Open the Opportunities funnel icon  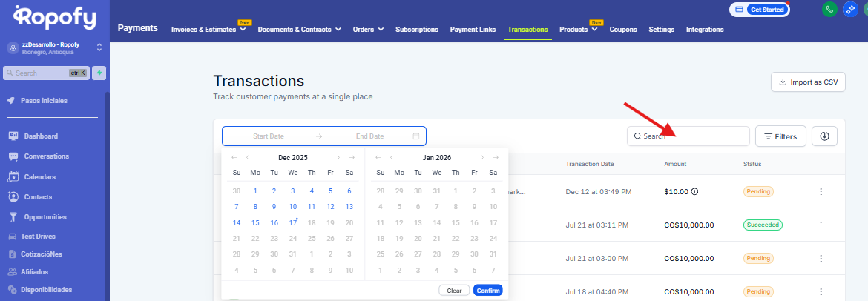13,217
